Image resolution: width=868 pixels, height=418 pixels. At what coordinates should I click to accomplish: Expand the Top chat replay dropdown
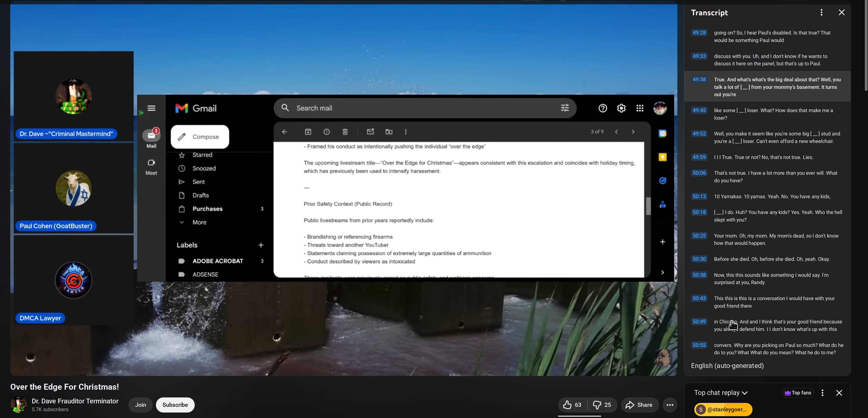[x=721, y=393]
